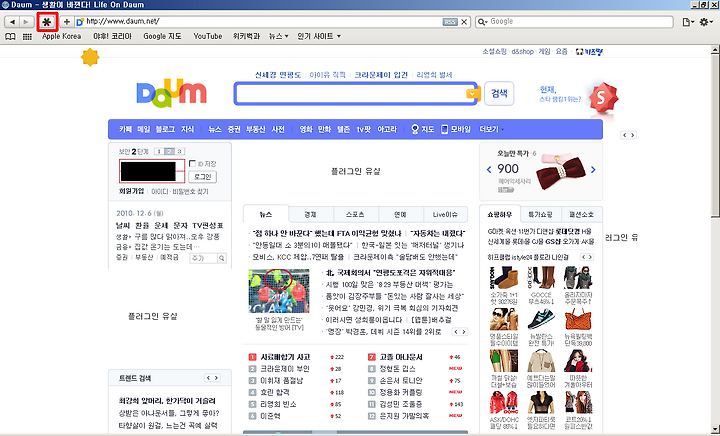
Task: Click next arrow in 트렌드 검색 header
Action: click(216, 378)
